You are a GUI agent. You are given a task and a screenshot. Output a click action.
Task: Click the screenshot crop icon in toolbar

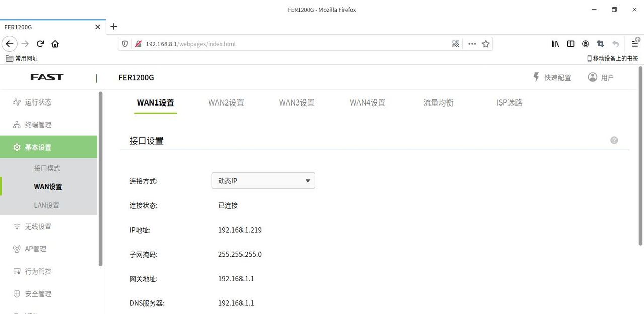point(601,44)
